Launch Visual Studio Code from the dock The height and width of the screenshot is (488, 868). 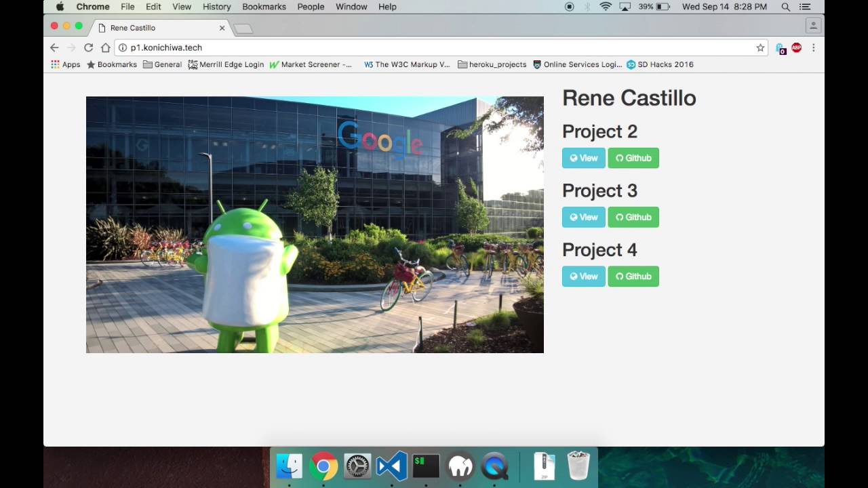(x=392, y=466)
